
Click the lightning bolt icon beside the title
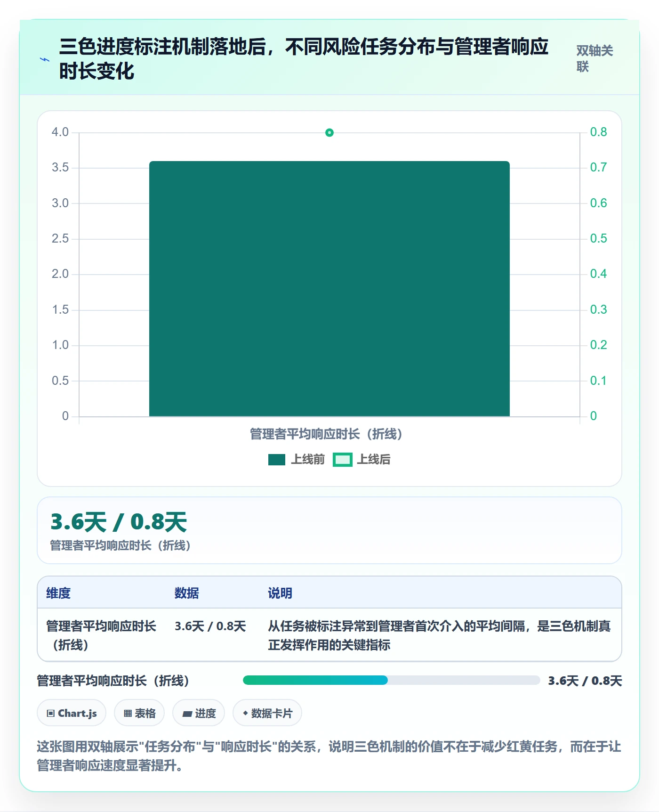pos(45,60)
